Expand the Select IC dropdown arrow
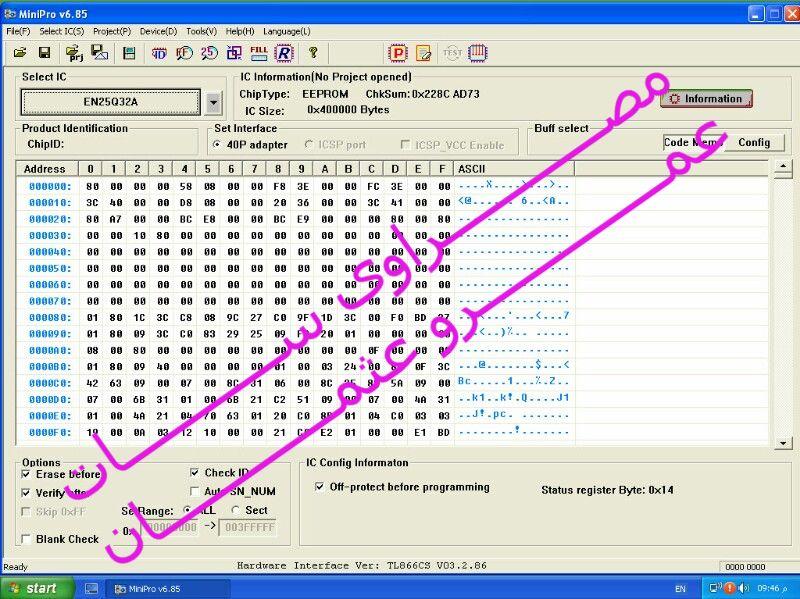Viewport: 800px width, 599px height. (213, 103)
